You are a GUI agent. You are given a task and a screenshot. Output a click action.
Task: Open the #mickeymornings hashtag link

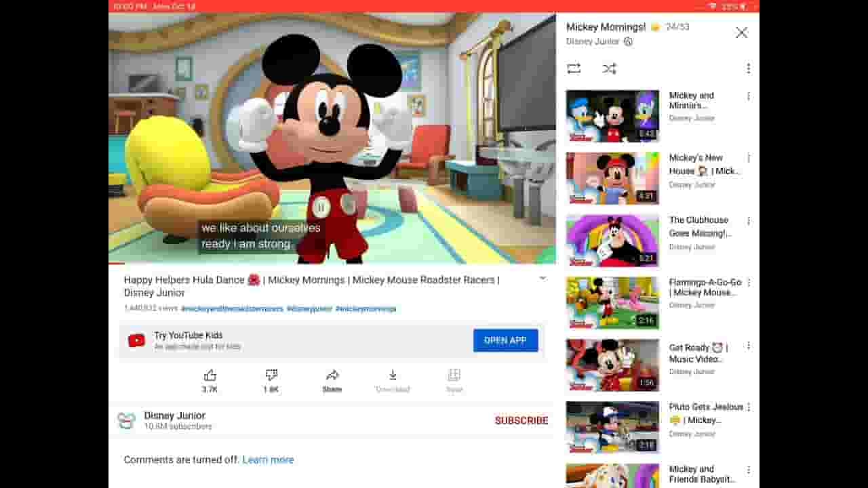coord(366,308)
